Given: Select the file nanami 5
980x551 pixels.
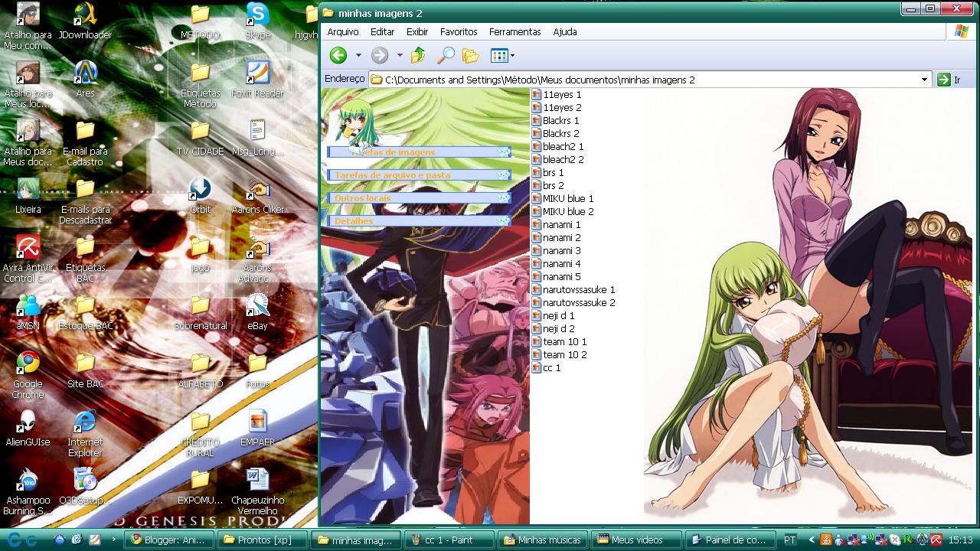Looking at the screenshot, I should click(x=557, y=277).
